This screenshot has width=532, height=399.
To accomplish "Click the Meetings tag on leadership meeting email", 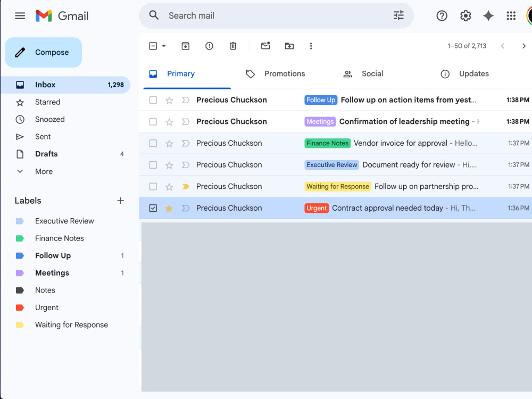I will (320, 121).
